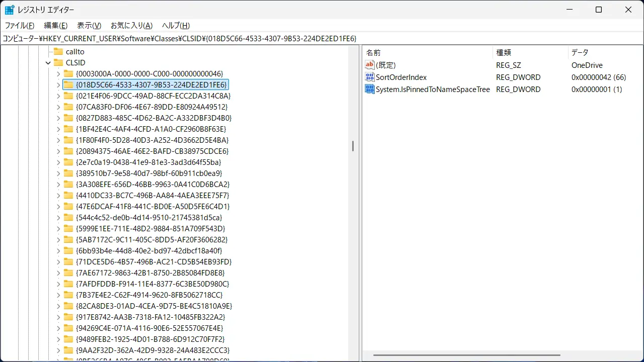Select the {7AE67172-9863-42B1-8750-2B85084FD8E8} key
Image resolution: width=644 pixels, height=362 pixels.
point(150,273)
